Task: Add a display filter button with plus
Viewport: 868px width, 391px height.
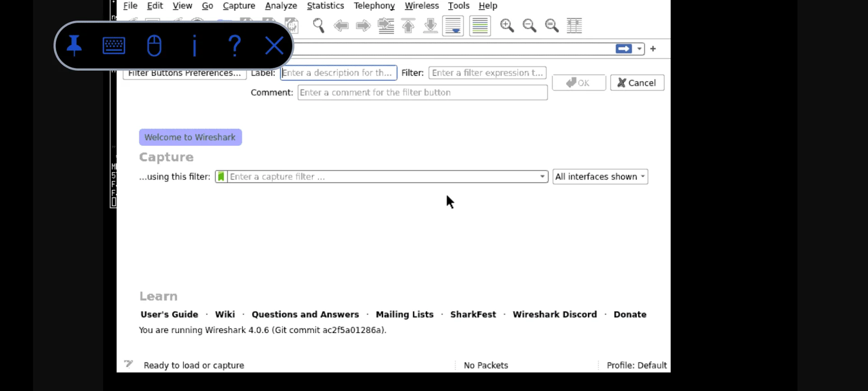Action: [653, 49]
